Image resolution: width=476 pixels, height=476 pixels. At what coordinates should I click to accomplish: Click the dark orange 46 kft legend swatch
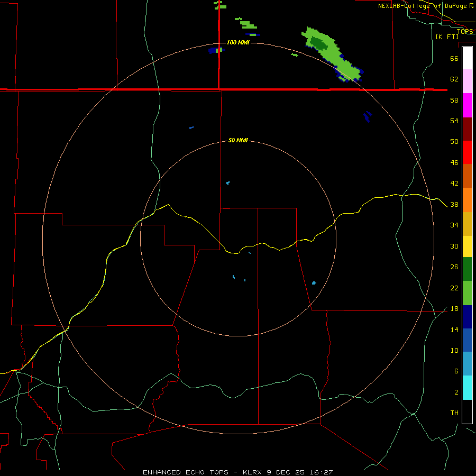(467, 176)
